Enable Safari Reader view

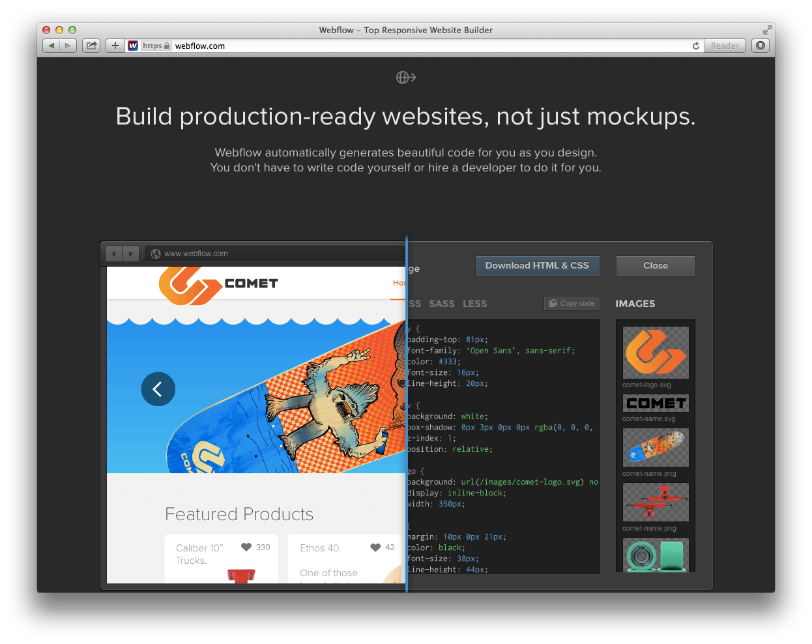725,46
